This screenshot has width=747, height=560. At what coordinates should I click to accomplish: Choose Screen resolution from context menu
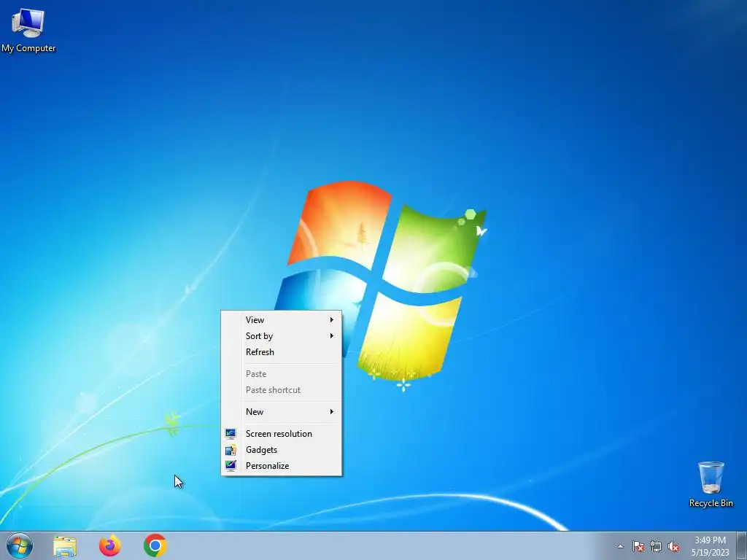[281, 434]
